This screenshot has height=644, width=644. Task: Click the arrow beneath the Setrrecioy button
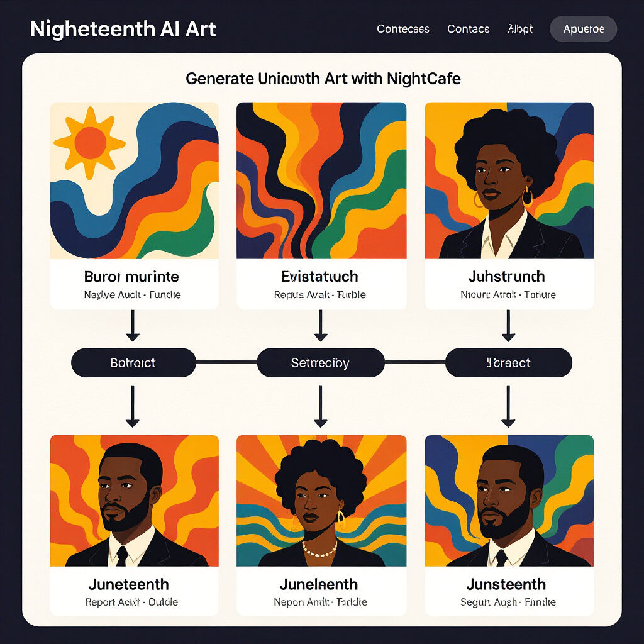click(320, 406)
